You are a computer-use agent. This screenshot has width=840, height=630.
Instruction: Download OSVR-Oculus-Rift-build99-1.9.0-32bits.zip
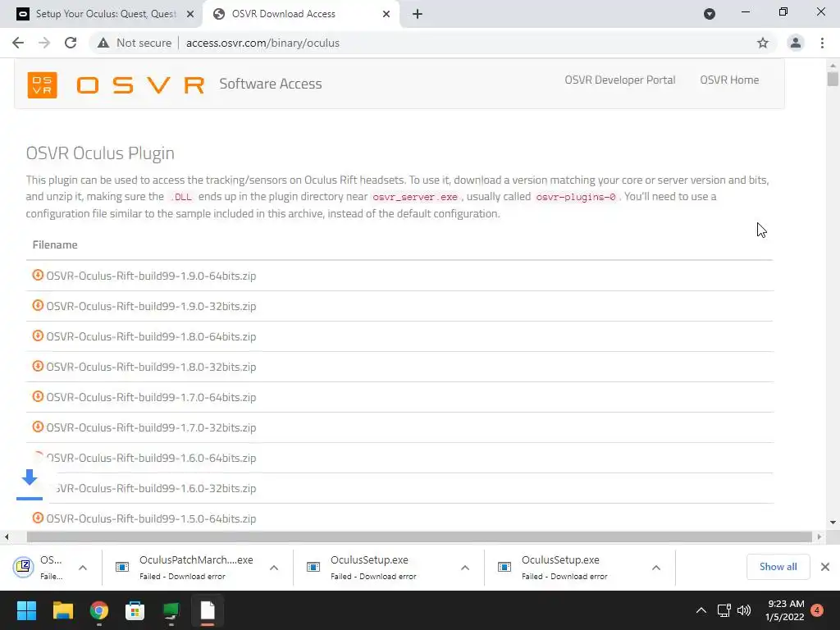pos(151,307)
